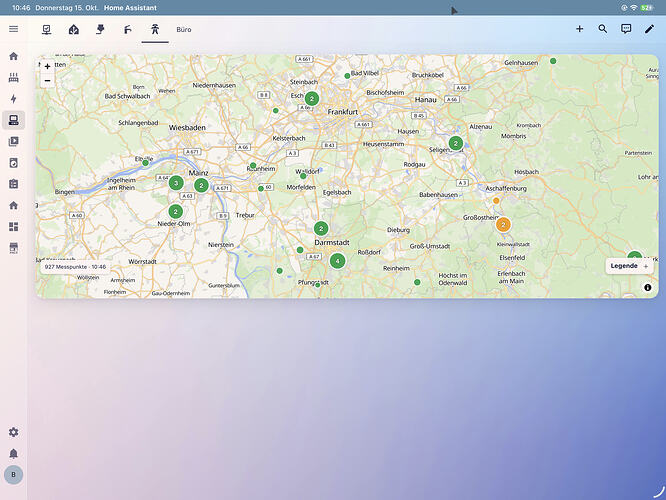Click the green dot at Eltville

point(145,163)
